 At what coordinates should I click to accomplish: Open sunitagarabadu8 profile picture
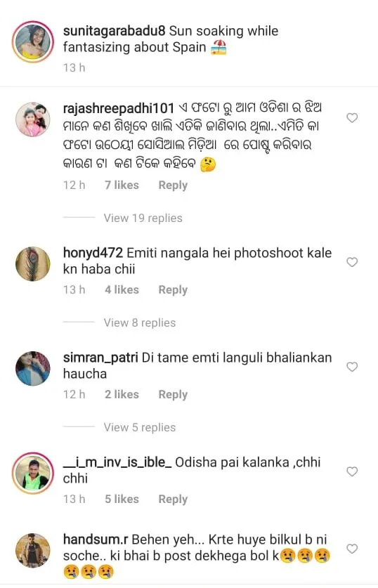click(x=33, y=42)
